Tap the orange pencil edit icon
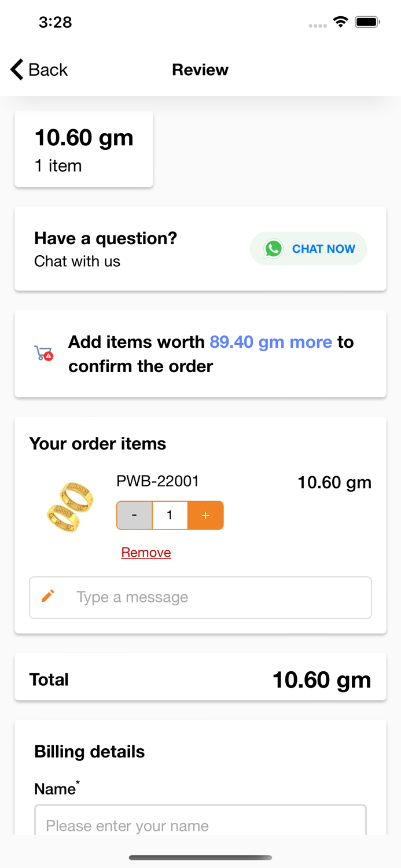Image resolution: width=401 pixels, height=868 pixels. [x=48, y=595]
